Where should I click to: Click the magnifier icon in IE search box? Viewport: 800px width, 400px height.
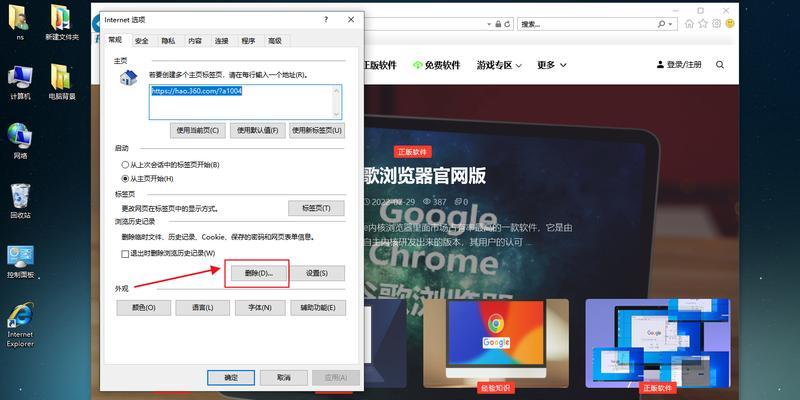(661, 24)
